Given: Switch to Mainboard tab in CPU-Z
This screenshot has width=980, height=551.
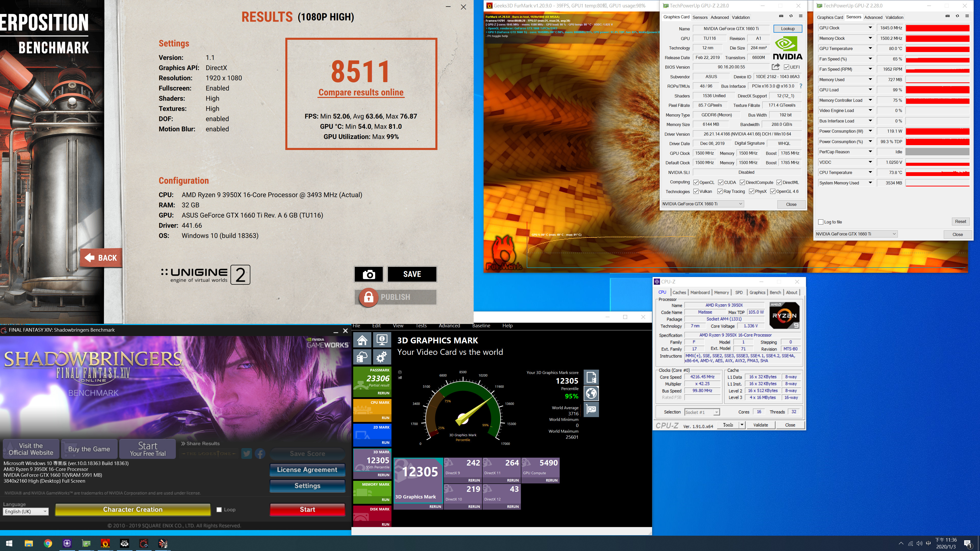Looking at the screenshot, I should pyautogui.click(x=700, y=292).
